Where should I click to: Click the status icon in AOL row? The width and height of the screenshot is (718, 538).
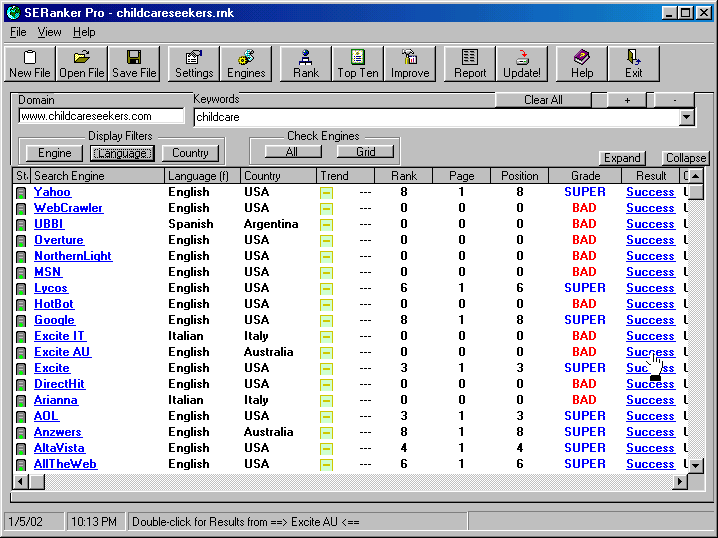(x=21, y=417)
